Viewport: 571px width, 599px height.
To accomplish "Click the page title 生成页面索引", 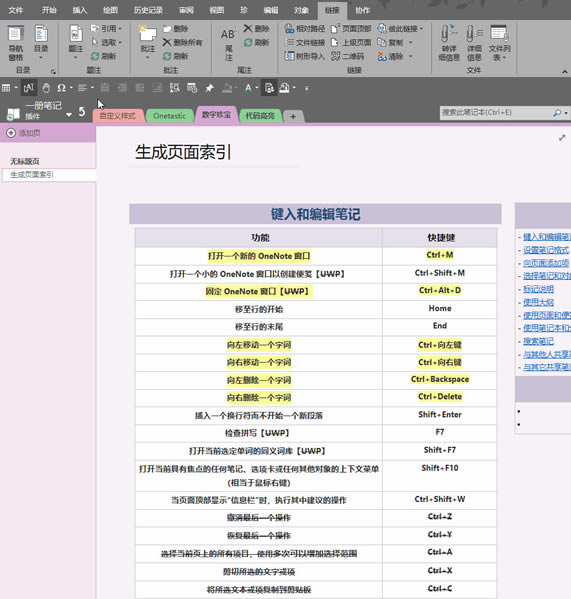I will click(183, 152).
